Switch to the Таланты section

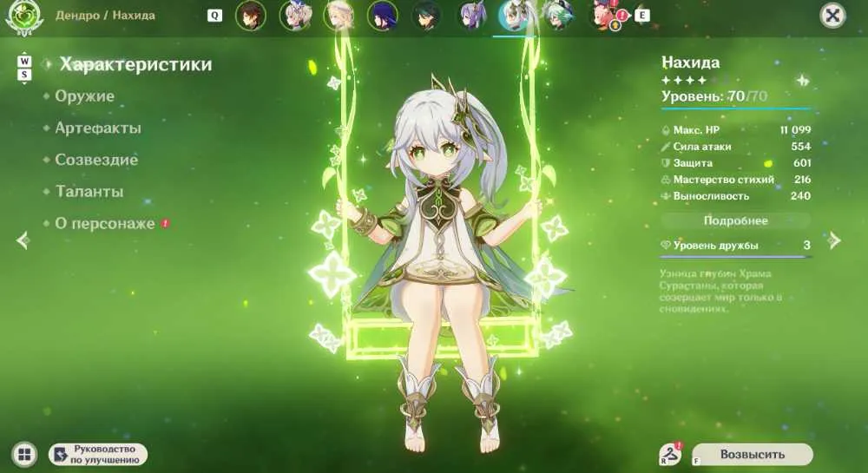[89, 192]
